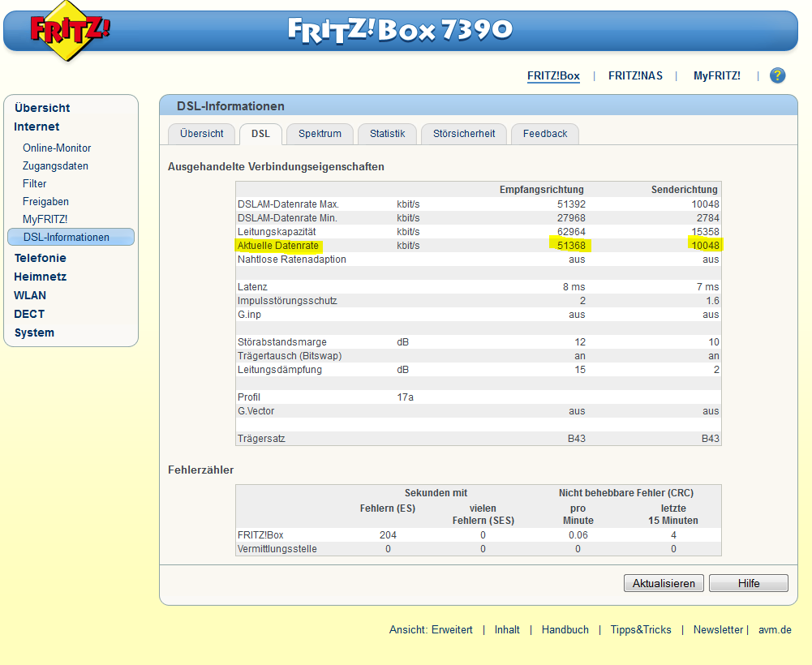Open the Tipps&Tricks footer link

[641, 630]
